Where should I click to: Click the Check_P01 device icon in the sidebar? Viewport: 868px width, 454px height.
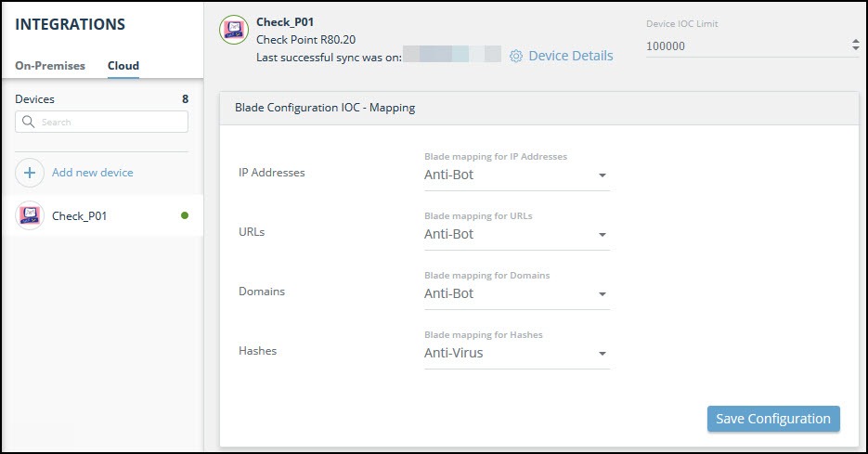(x=30, y=215)
